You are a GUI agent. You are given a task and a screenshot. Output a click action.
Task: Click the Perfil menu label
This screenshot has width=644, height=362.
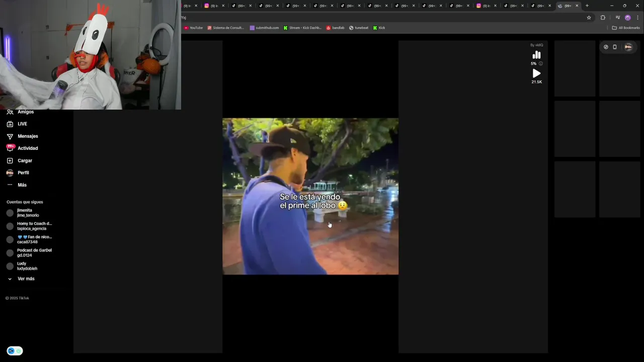23,172
